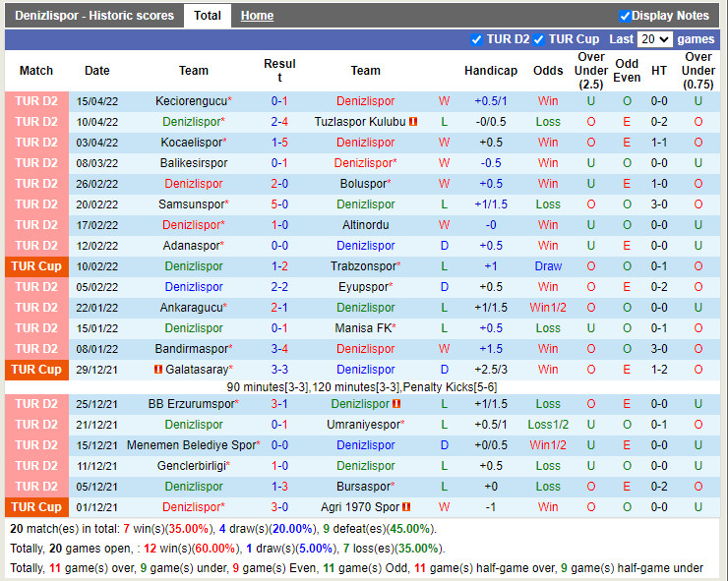Click red card icon beside Tuzlaspor Kulubu

tap(414, 122)
